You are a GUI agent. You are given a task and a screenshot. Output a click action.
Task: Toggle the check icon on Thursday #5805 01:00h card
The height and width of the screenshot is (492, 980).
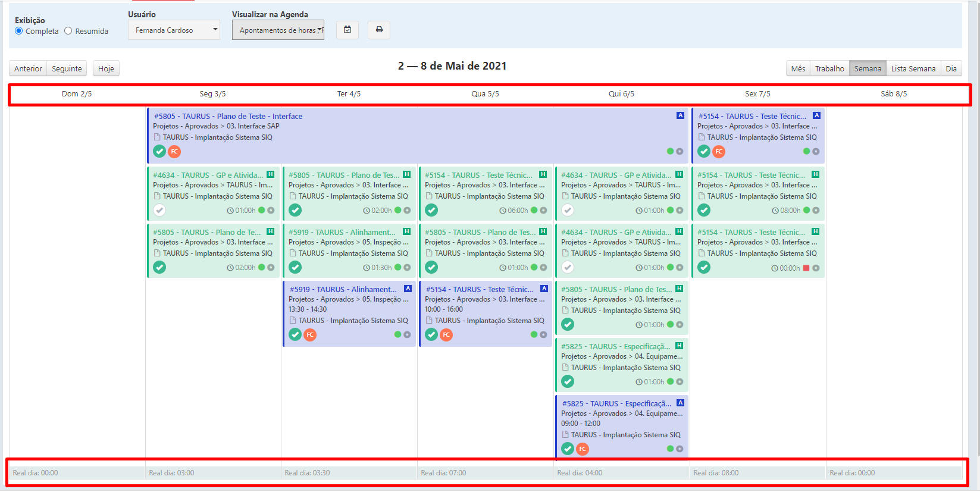coord(568,324)
